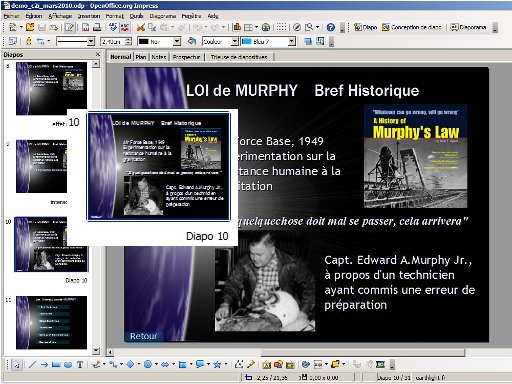Image resolution: width=512 pixels, height=384 pixels.
Task: Click the Area paint bucket icon
Action: tap(192, 41)
